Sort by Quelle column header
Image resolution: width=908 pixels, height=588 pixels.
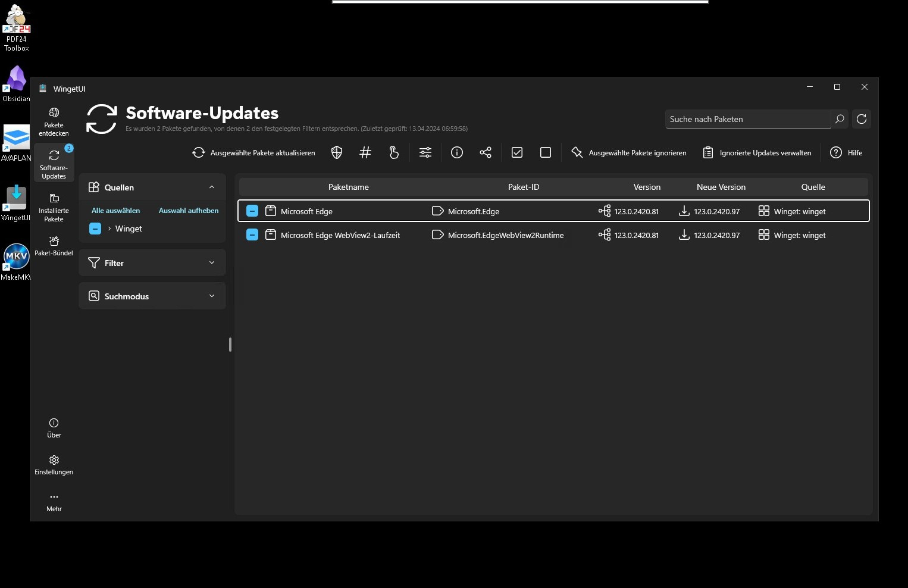813,187
